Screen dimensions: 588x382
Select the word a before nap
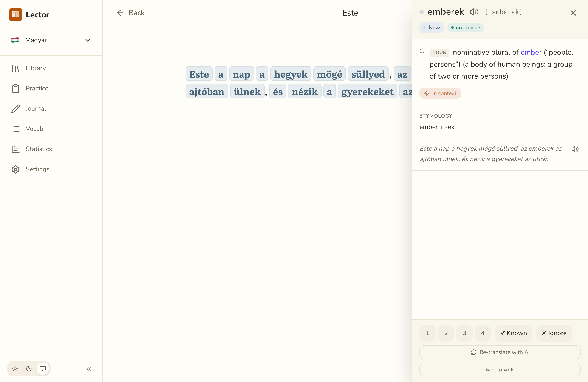221,74
